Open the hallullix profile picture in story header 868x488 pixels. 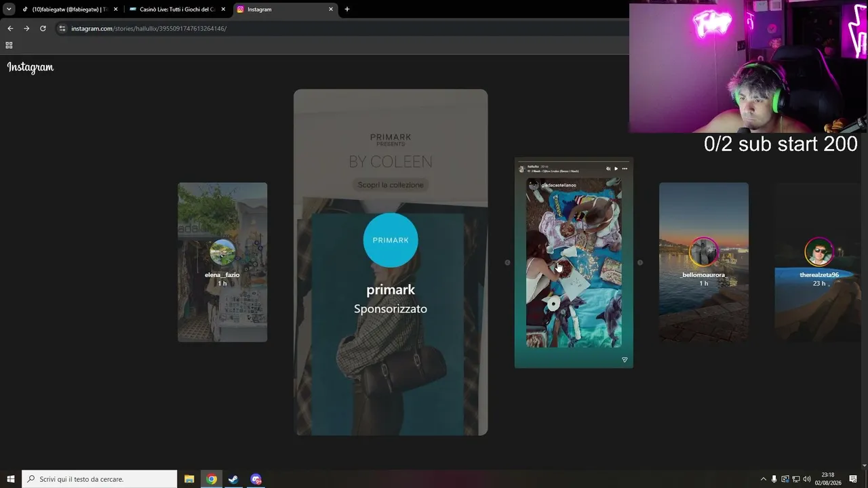pos(522,168)
